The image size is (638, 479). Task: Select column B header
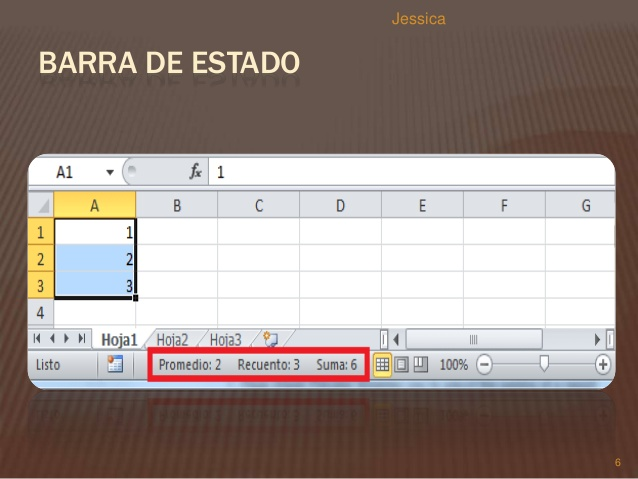click(177, 206)
